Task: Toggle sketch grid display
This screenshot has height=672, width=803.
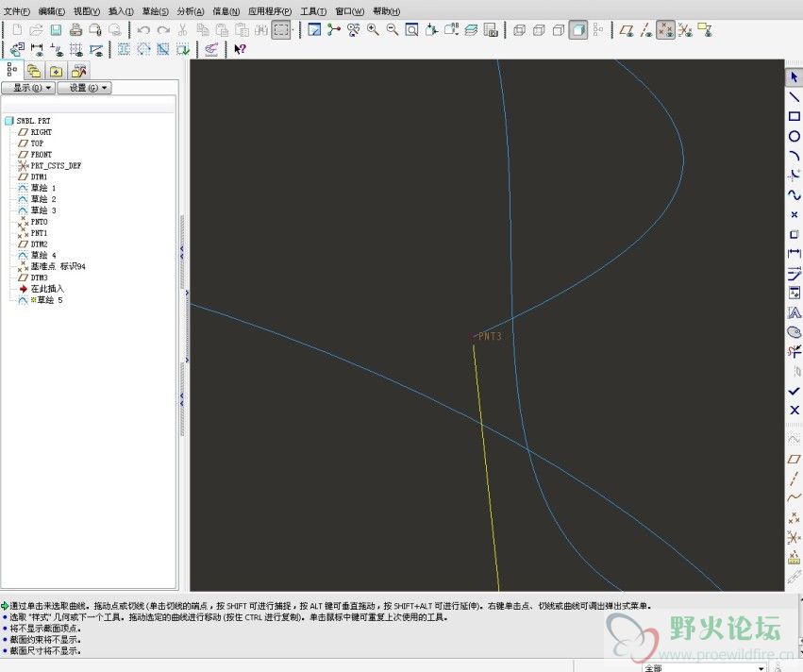Action: 76,49
